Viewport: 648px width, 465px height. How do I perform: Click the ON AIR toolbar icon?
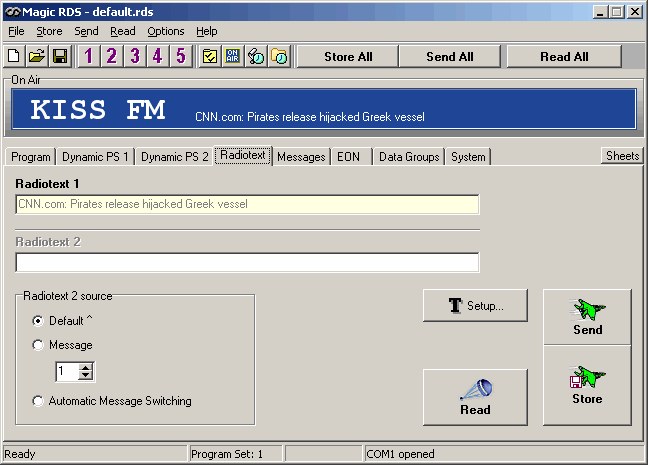coord(233,56)
